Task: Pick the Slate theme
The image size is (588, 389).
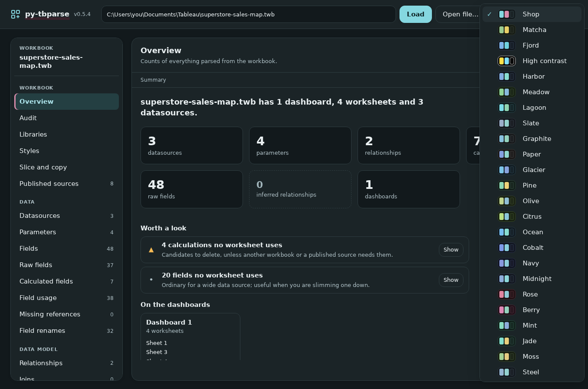Action: (532, 123)
